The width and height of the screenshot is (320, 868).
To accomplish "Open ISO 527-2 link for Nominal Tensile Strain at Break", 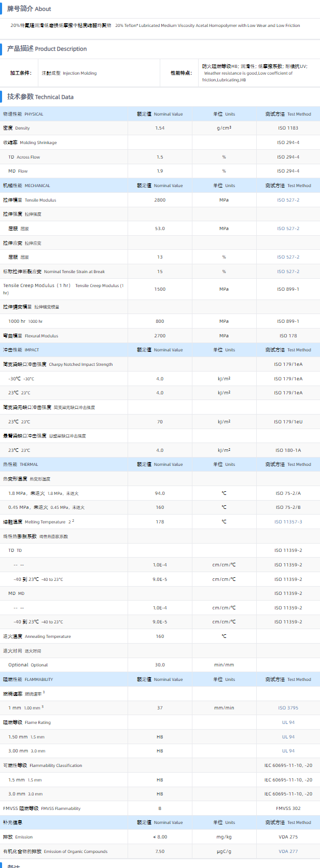I will [288, 272].
